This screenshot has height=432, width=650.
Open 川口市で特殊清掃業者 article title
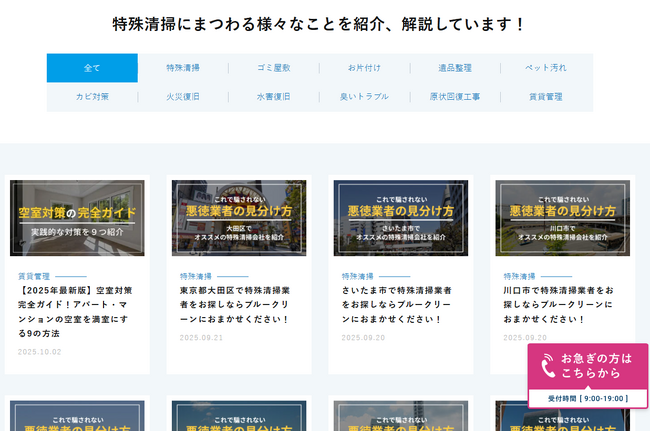558,305
